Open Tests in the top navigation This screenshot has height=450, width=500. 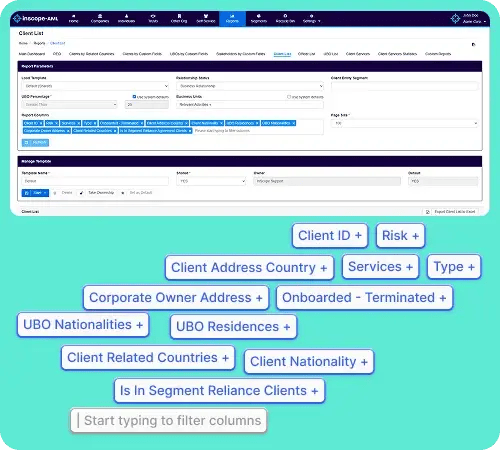click(153, 19)
